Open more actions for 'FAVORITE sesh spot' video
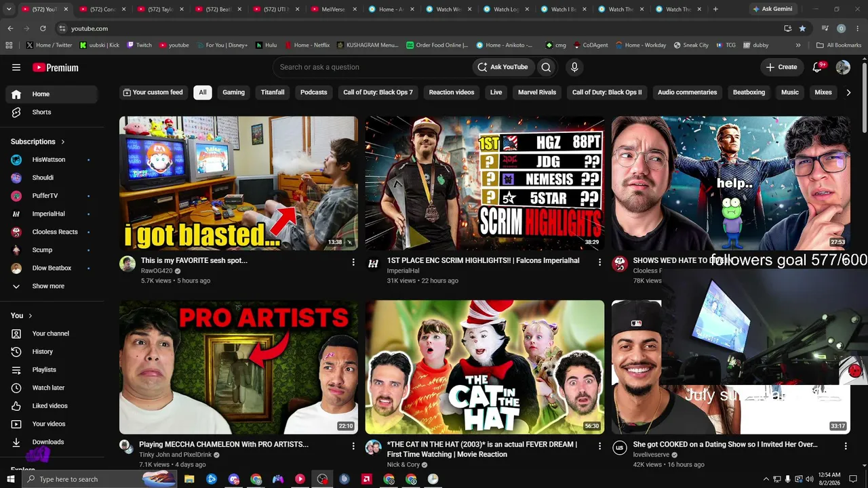This screenshot has width=868, height=488. pos(353,262)
